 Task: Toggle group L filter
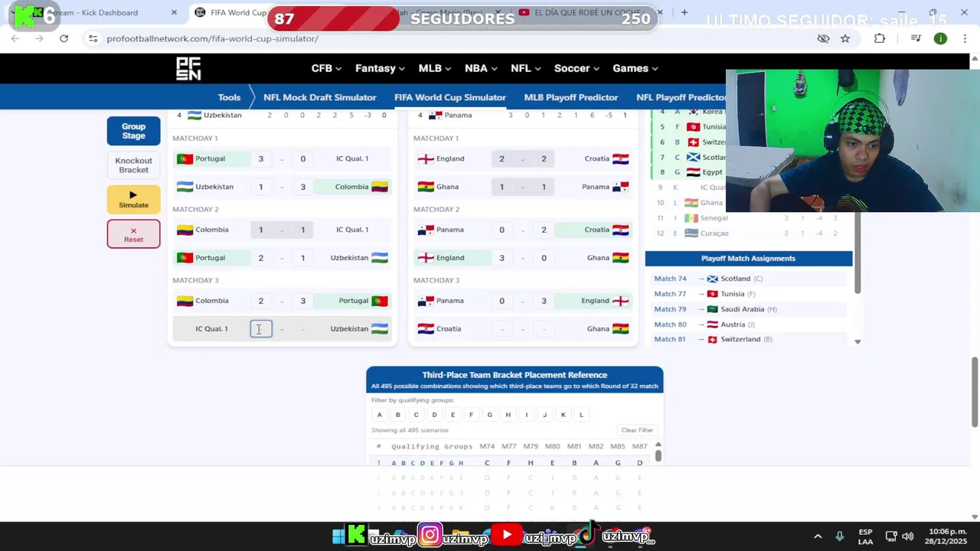pyautogui.click(x=581, y=415)
